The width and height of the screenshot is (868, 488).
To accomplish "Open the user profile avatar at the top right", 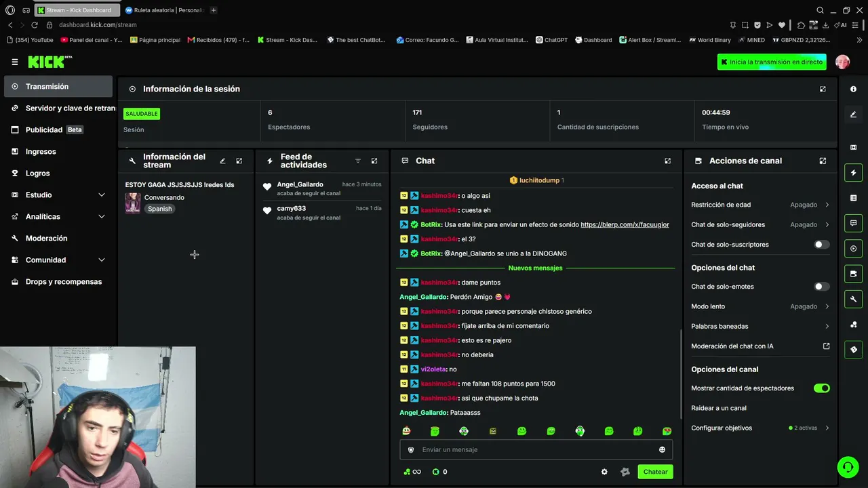I will [842, 62].
